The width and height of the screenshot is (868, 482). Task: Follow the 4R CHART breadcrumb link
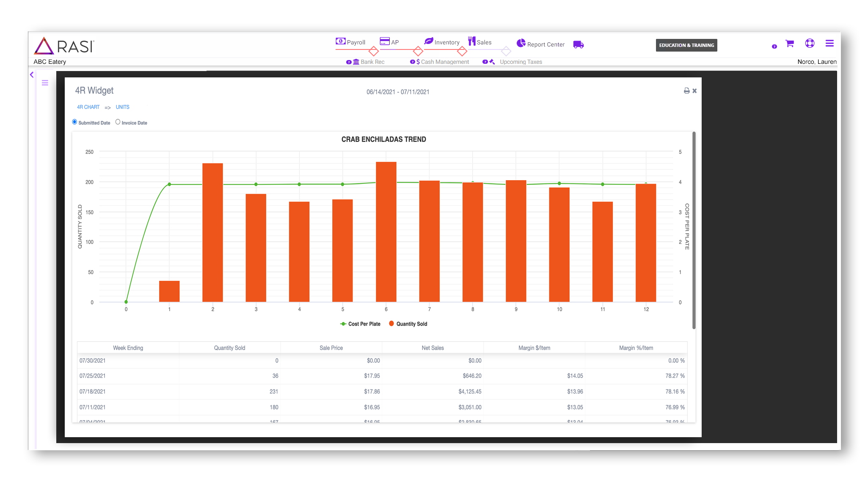88,107
